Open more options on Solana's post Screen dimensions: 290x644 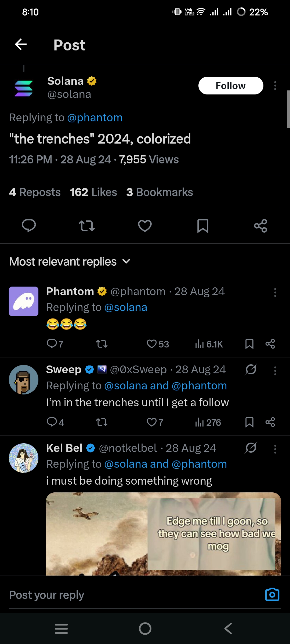pos(275,86)
